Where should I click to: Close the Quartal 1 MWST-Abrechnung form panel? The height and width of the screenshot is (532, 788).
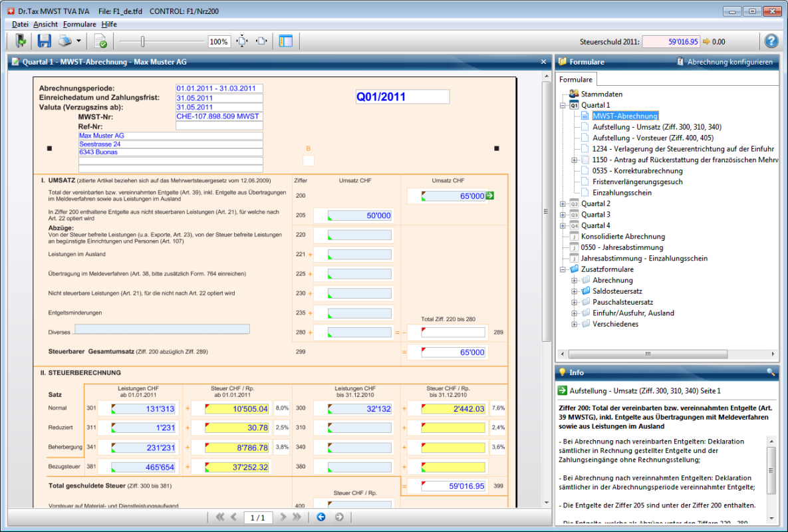pyautogui.click(x=543, y=62)
